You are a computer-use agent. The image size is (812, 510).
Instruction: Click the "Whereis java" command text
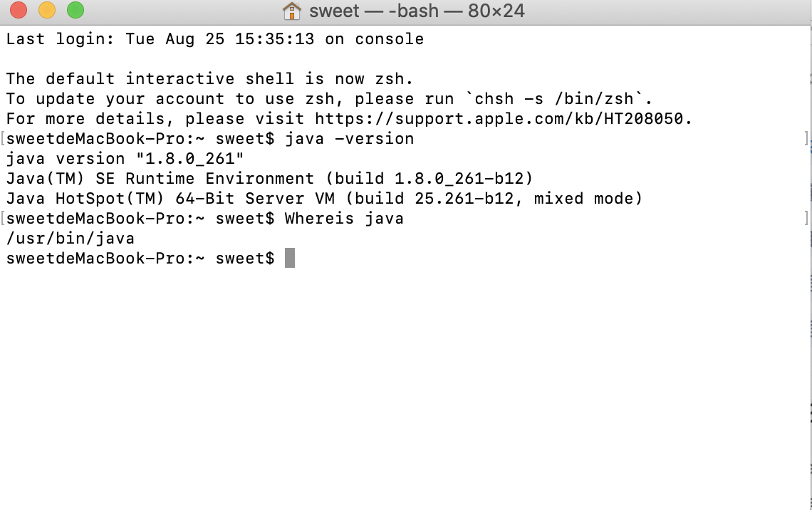(344, 218)
